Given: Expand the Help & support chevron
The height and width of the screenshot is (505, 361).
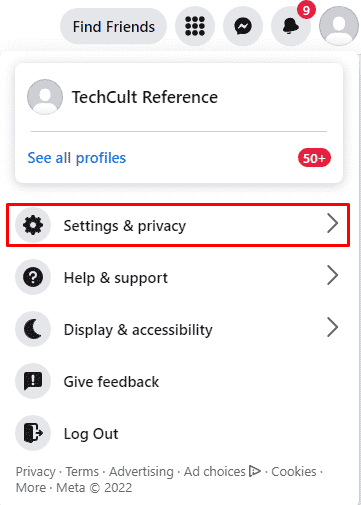Looking at the screenshot, I should [x=332, y=276].
